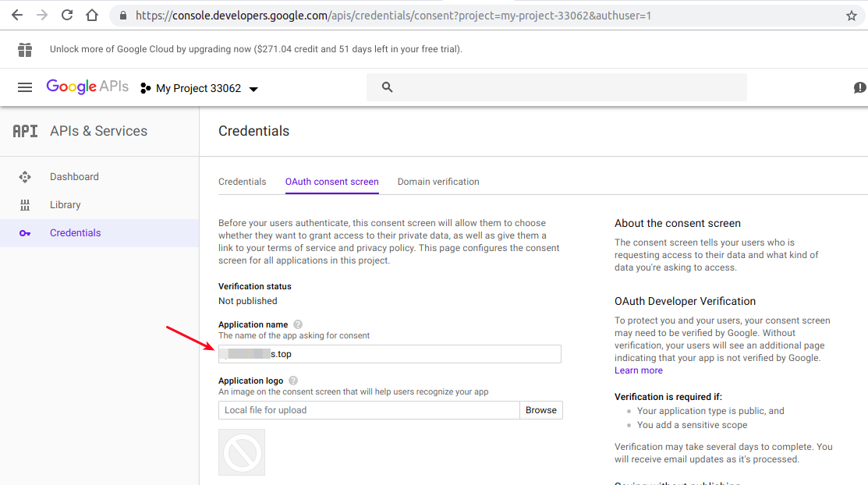Click the Library sidebar icon

click(x=25, y=205)
